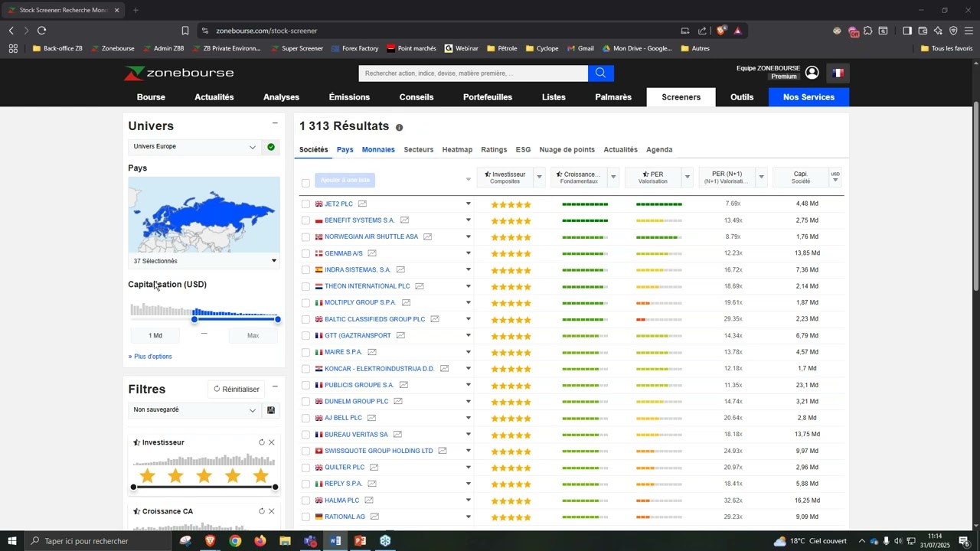Click the Nos Services button
This screenshot has height=551, width=980.
tap(808, 97)
